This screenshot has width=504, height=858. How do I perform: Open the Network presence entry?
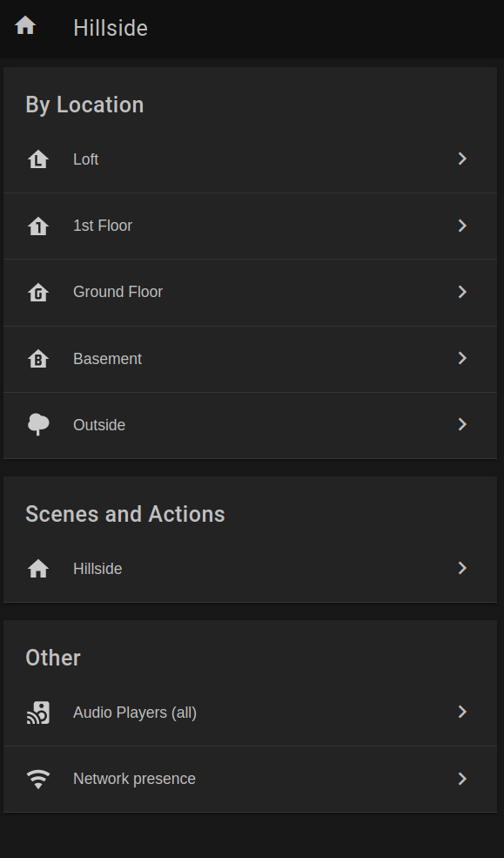point(251,779)
